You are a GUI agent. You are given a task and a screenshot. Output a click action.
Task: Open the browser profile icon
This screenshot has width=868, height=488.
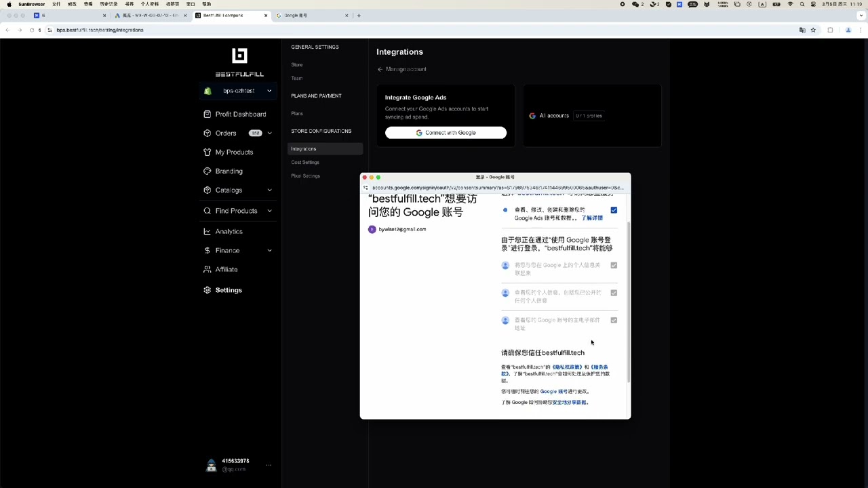pos(848,30)
